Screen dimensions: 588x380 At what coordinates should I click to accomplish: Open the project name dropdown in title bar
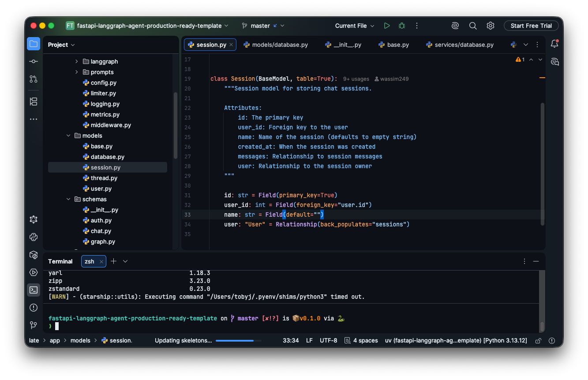pos(148,26)
